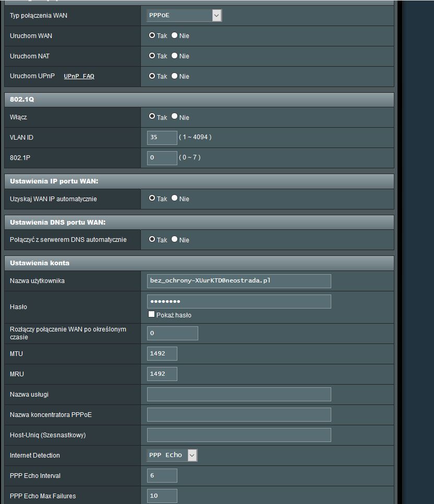Click the WAN disconnect idle time field

tap(173, 333)
